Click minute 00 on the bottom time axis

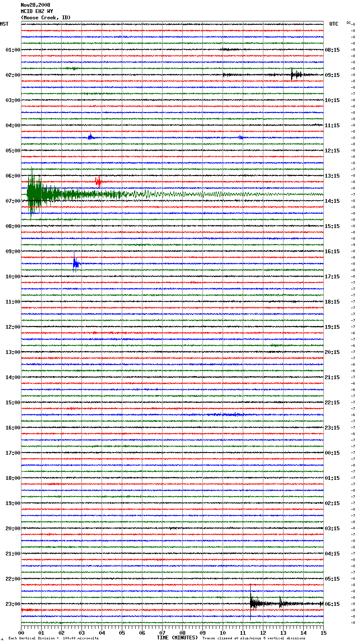point(21,633)
